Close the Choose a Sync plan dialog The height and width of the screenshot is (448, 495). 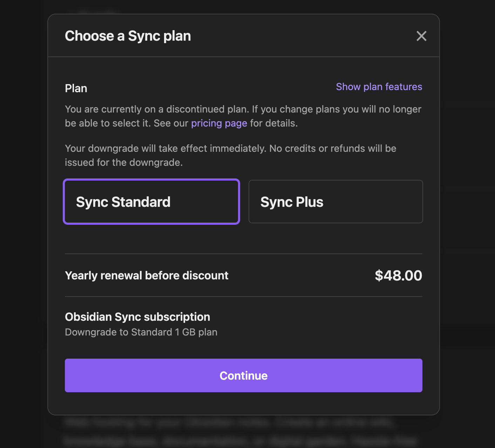tap(421, 36)
